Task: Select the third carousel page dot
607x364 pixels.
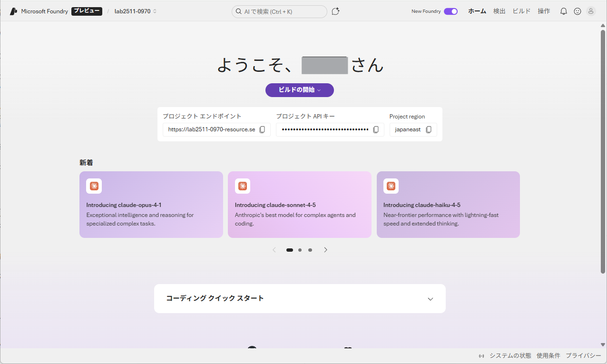Action: 310,249
